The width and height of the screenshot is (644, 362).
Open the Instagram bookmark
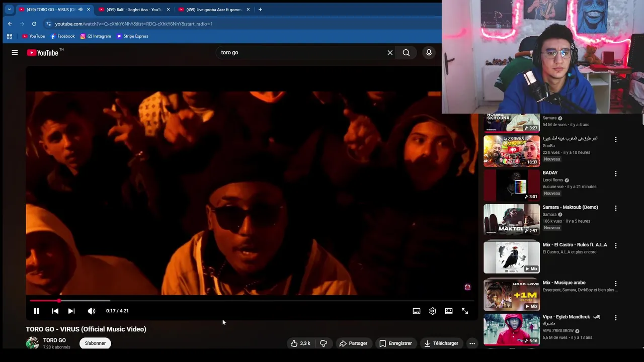pos(96,36)
